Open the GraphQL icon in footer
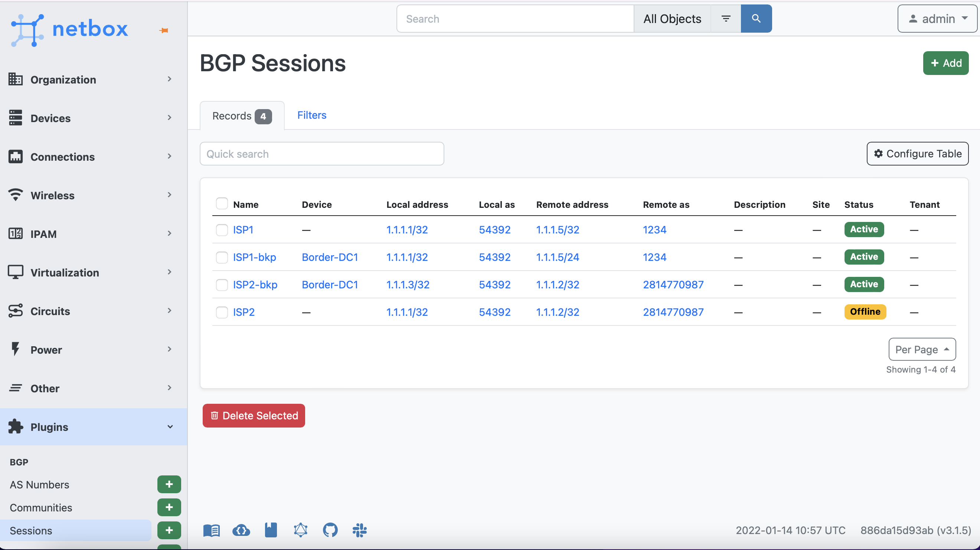980x550 pixels. click(300, 530)
